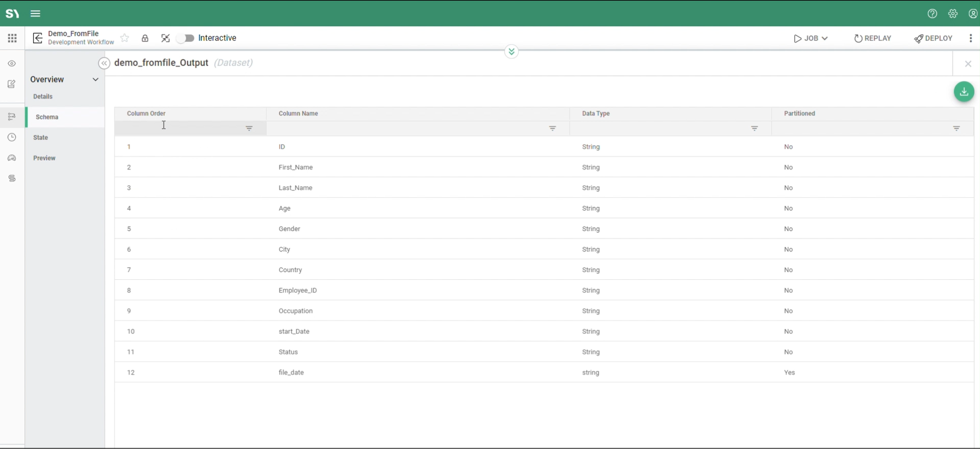Mark Demo_FromFile workflow as favorite star
The width and height of the screenshot is (980, 449).
pyautogui.click(x=125, y=38)
